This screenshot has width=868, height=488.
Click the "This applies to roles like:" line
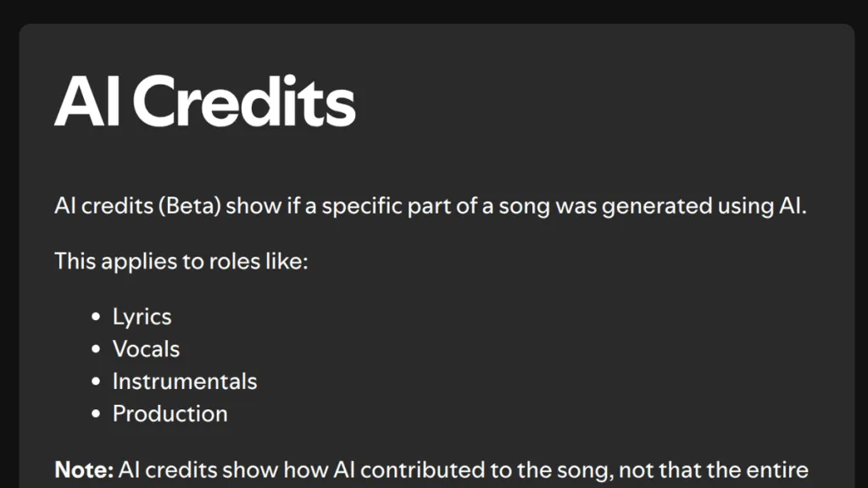pos(181,260)
